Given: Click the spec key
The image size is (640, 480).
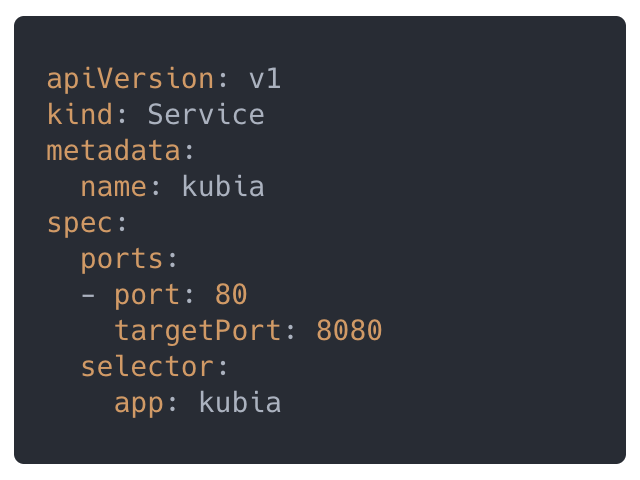Looking at the screenshot, I should point(80,224).
